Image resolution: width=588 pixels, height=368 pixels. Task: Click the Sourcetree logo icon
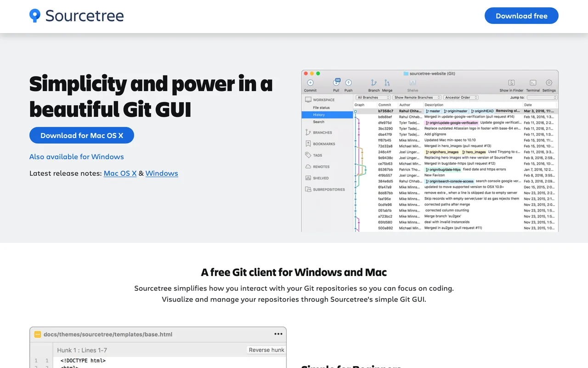point(35,16)
